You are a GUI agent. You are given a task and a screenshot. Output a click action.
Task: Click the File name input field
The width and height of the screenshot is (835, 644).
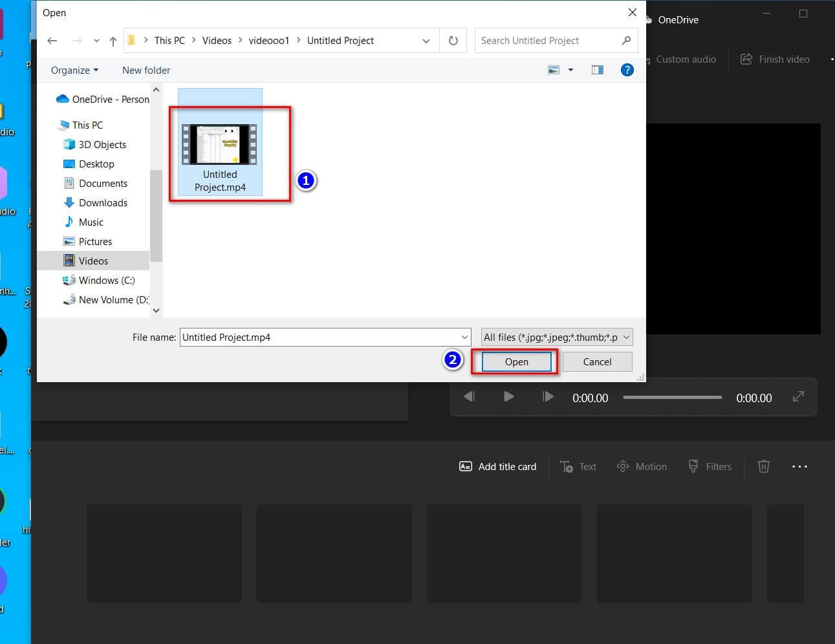325,338
